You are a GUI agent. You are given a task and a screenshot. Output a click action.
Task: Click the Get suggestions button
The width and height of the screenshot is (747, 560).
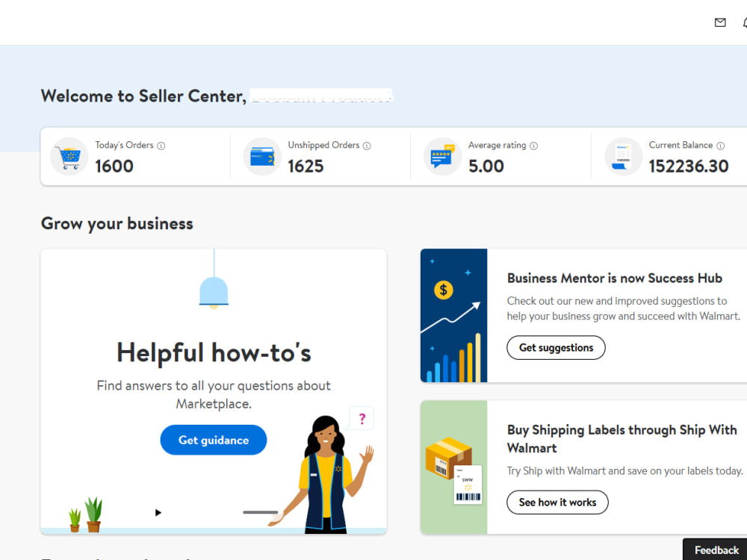pyautogui.click(x=556, y=348)
